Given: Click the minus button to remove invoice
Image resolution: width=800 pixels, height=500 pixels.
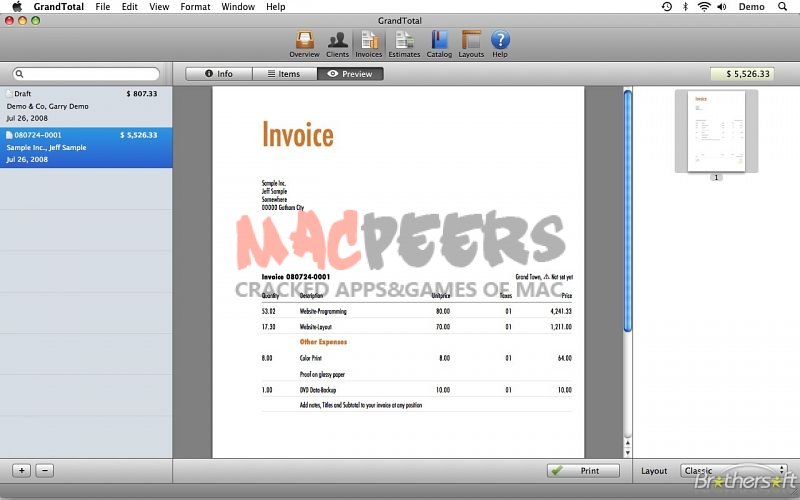Looking at the screenshot, I should [44, 470].
